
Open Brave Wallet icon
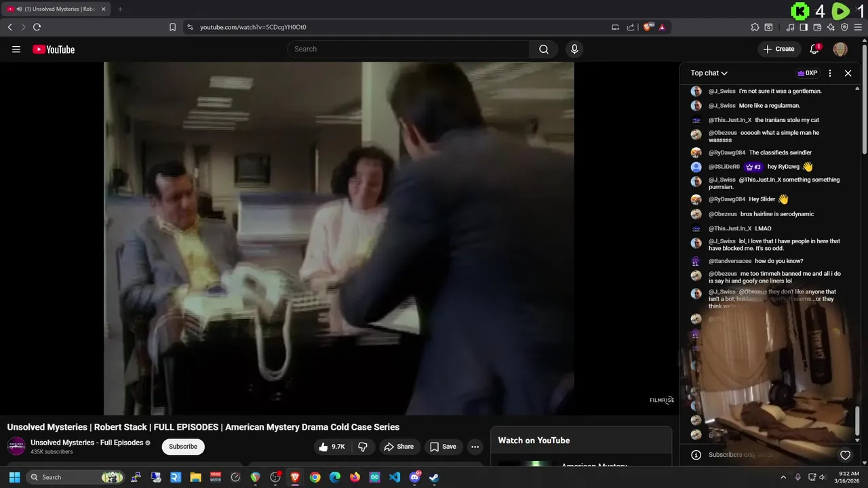(x=817, y=27)
